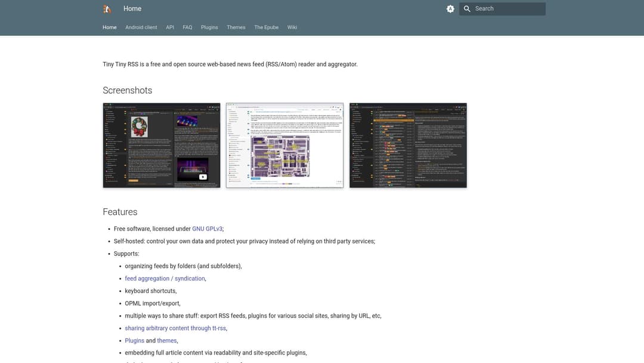The image size is (644, 363).
Task: Toggle the light/dark color scheme icon
Action: point(450,8)
